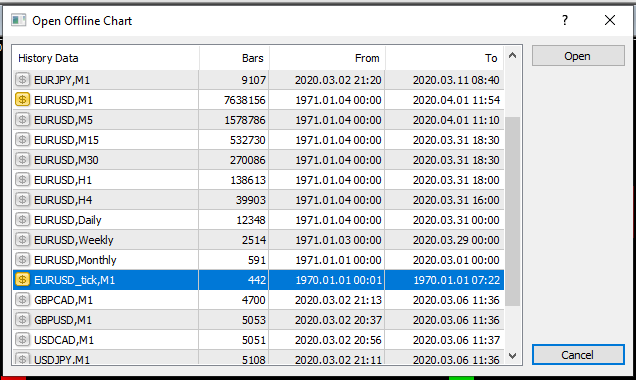Image resolution: width=636 pixels, height=380 pixels.
Task: Select the EURUSD,H1 history entry
Action: 258,180
